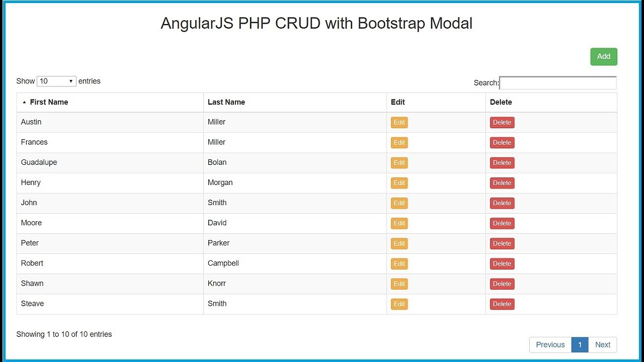Edit the Robert Campbell row
Screen dimensions: 644x362
[x=399, y=263]
